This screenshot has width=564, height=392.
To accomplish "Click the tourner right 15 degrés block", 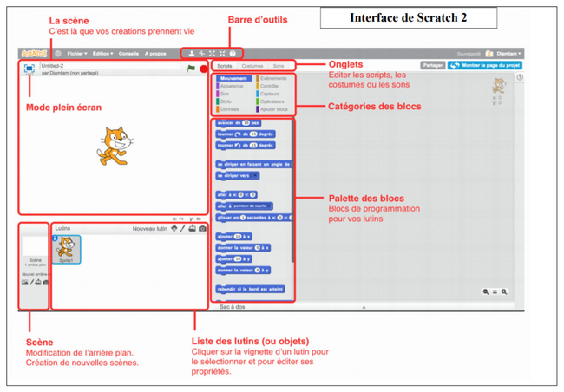I will [x=246, y=134].
